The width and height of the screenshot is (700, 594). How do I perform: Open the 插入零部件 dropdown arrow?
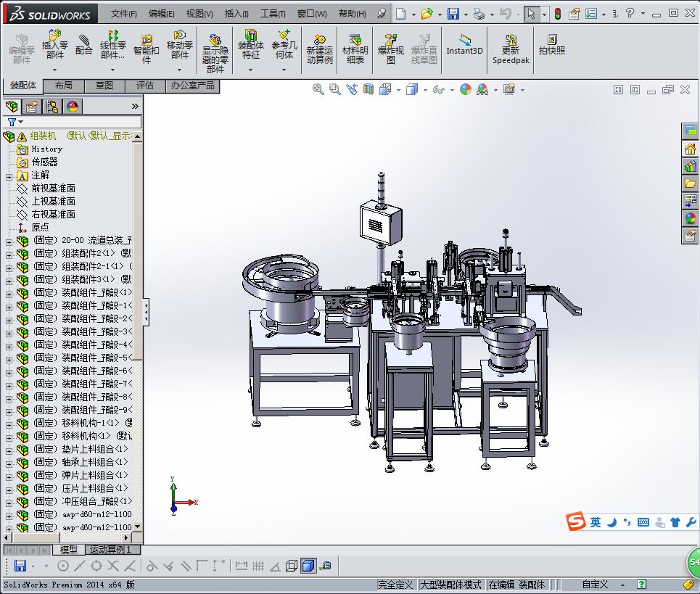(55, 70)
